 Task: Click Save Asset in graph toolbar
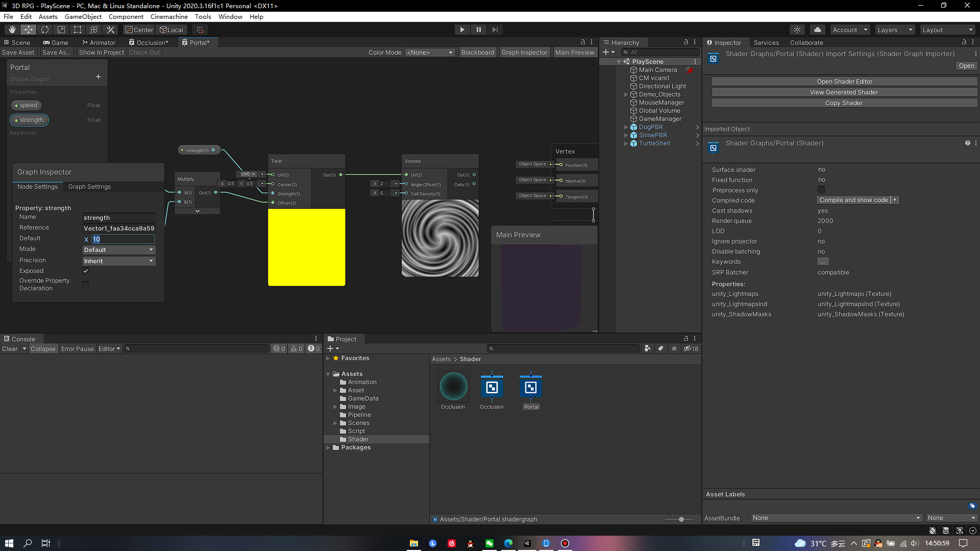pos(18,53)
